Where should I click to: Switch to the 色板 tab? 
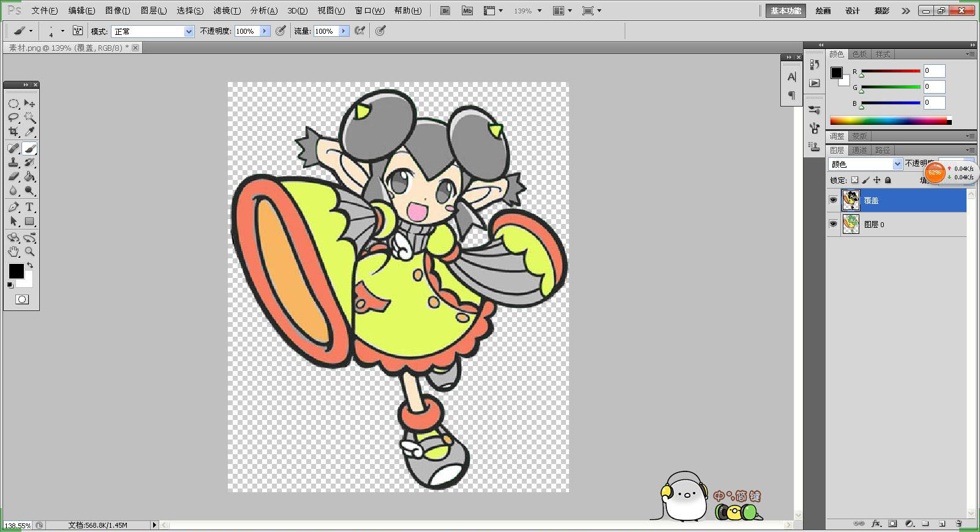pos(859,54)
